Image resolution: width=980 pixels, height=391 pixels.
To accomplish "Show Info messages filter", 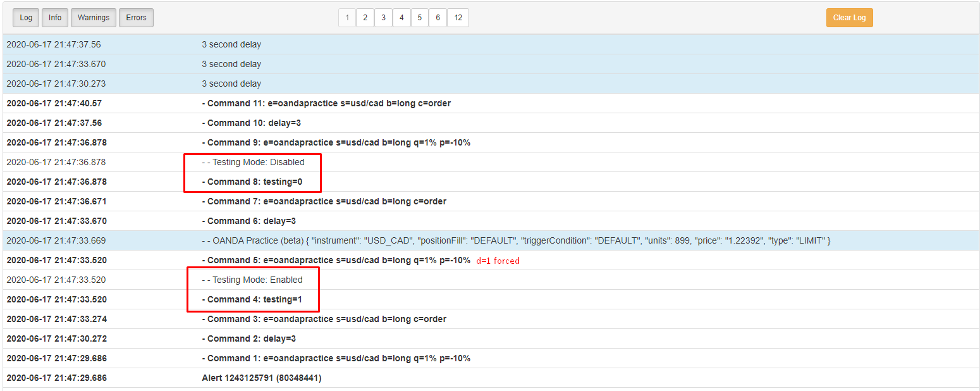I will point(55,18).
